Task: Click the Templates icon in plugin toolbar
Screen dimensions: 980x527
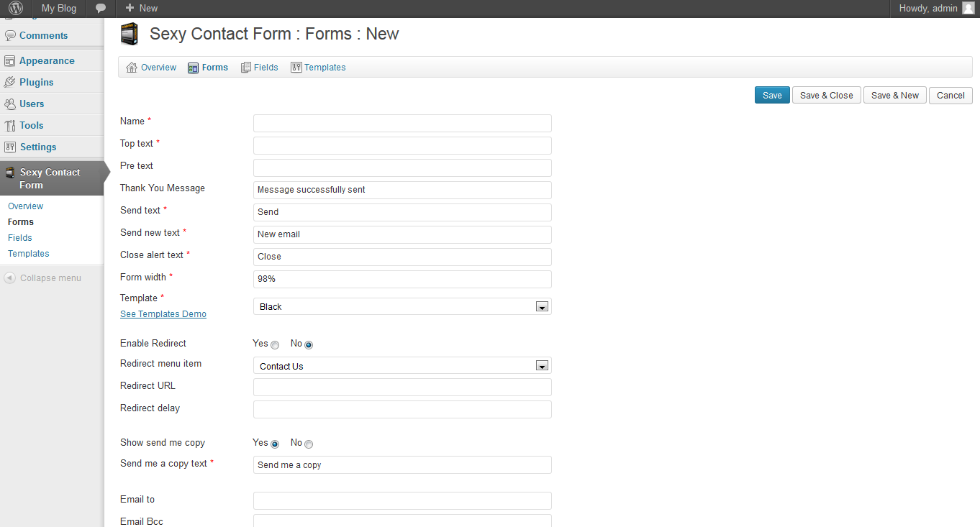Action: (296, 68)
